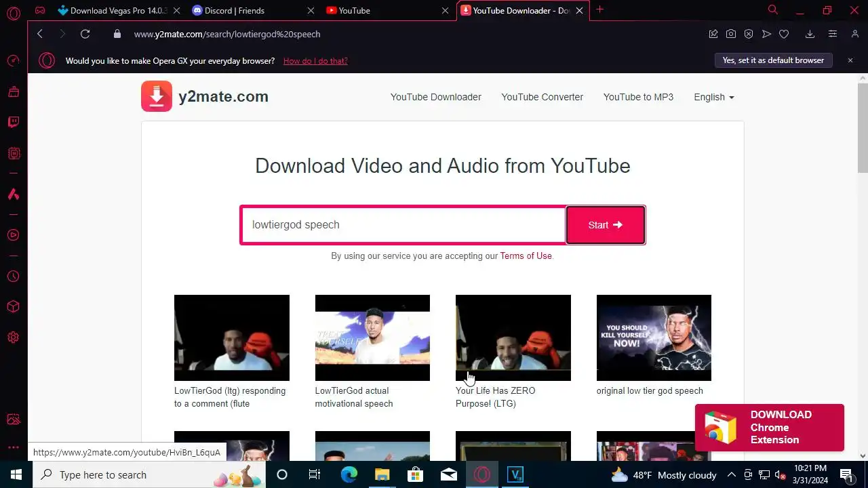Open the LowTierGod responding to a comment thumbnail
868x488 pixels.
point(232,338)
